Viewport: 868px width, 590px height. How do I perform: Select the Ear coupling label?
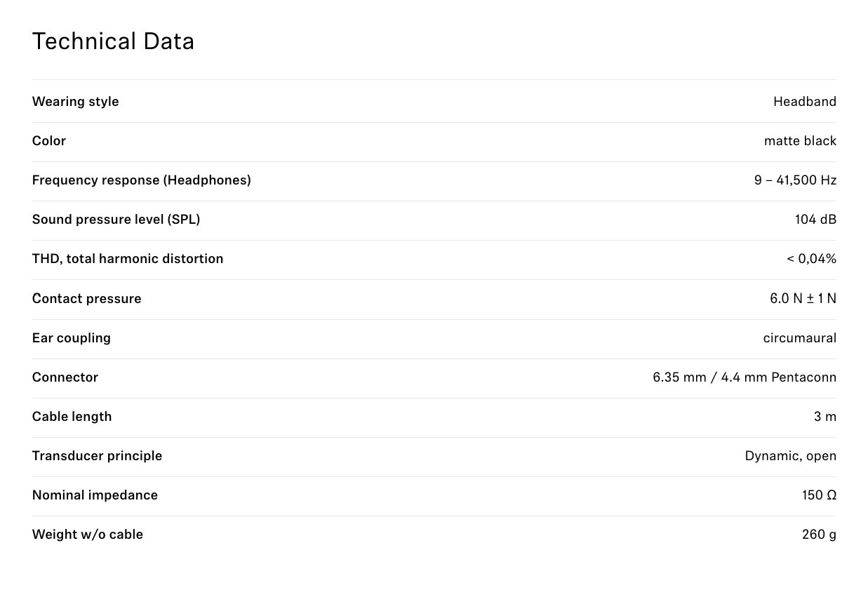coord(72,338)
